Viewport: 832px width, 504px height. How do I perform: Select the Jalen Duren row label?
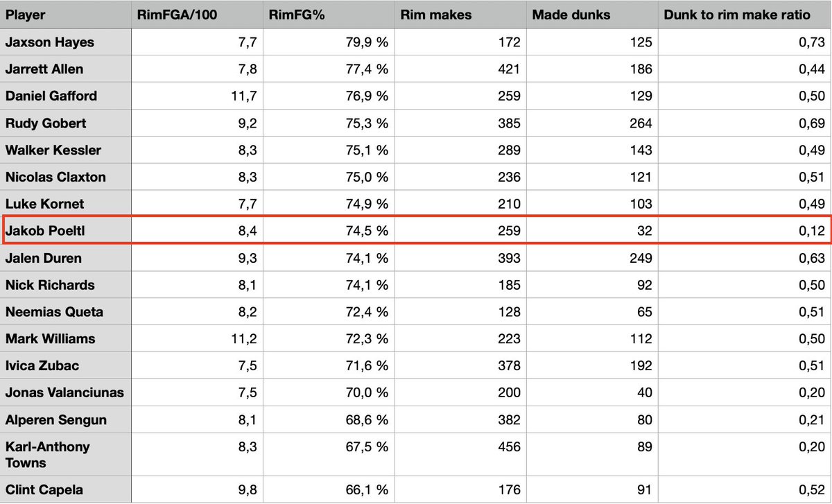coord(66,258)
